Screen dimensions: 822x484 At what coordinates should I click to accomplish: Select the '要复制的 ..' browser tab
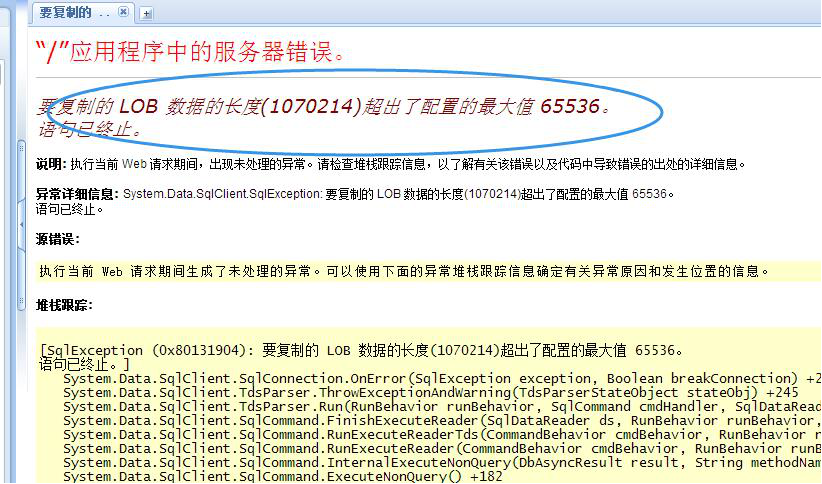click(x=81, y=13)
